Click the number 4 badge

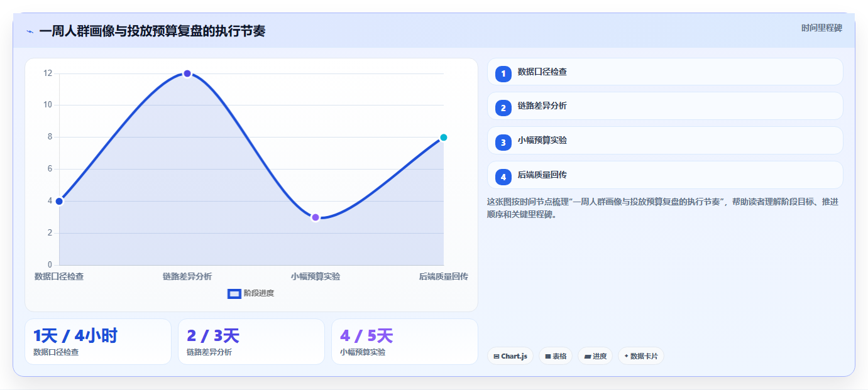click(x=503, y=177)
